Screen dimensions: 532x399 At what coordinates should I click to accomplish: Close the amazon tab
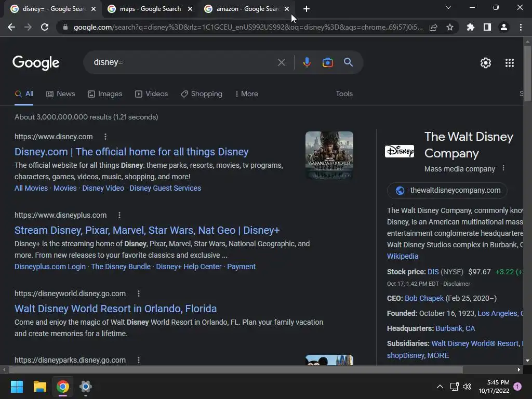point(287,9)
